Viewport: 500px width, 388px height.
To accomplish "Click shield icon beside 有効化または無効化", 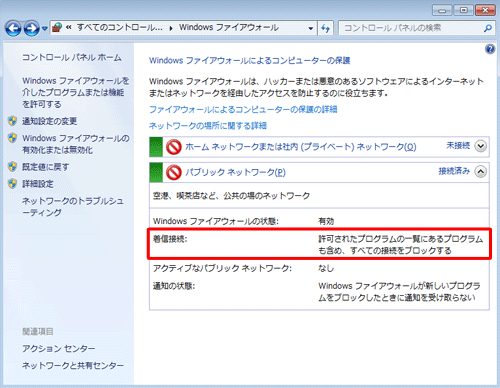I will 13,138.
